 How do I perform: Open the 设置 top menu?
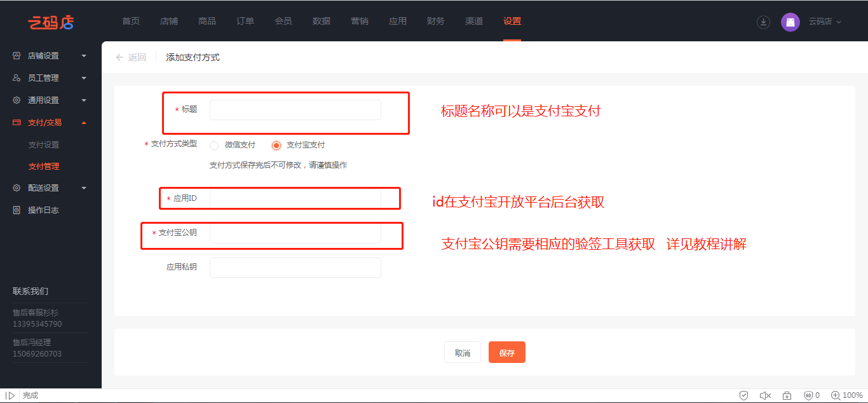point(512,21)
